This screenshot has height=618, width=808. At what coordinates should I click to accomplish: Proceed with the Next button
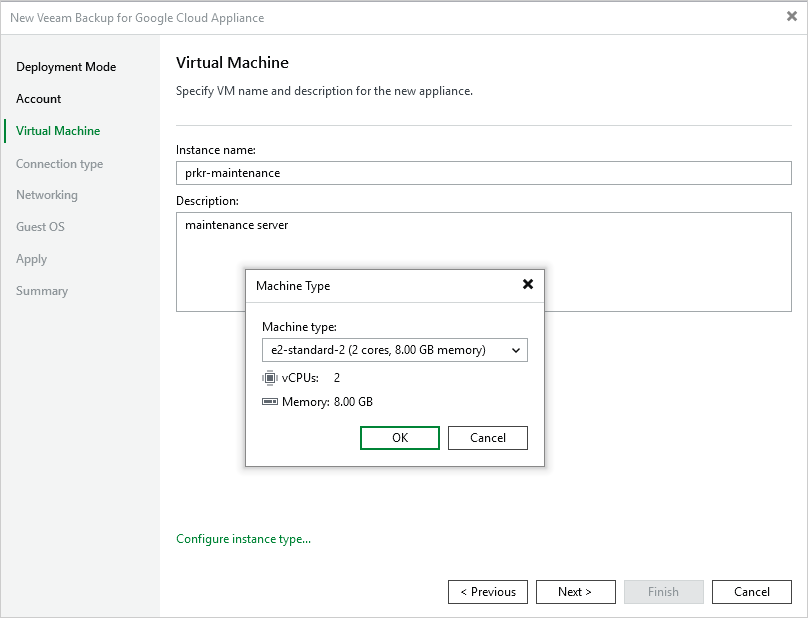tap(576, 592)
